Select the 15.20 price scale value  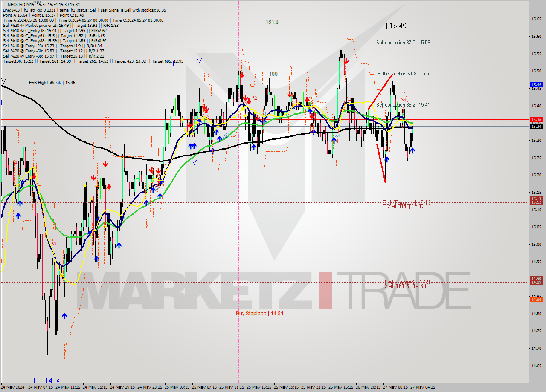tap(536, 175)
